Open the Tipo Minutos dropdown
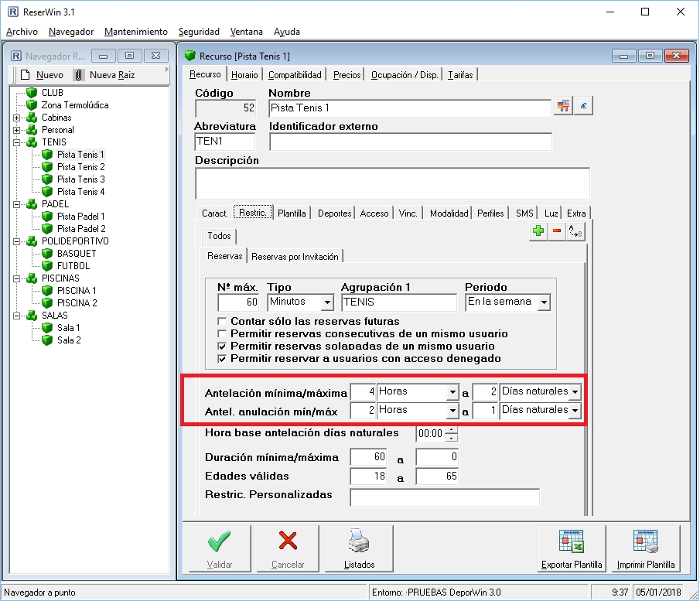This screenshot has width=700, height=601. tap(327, 302)
